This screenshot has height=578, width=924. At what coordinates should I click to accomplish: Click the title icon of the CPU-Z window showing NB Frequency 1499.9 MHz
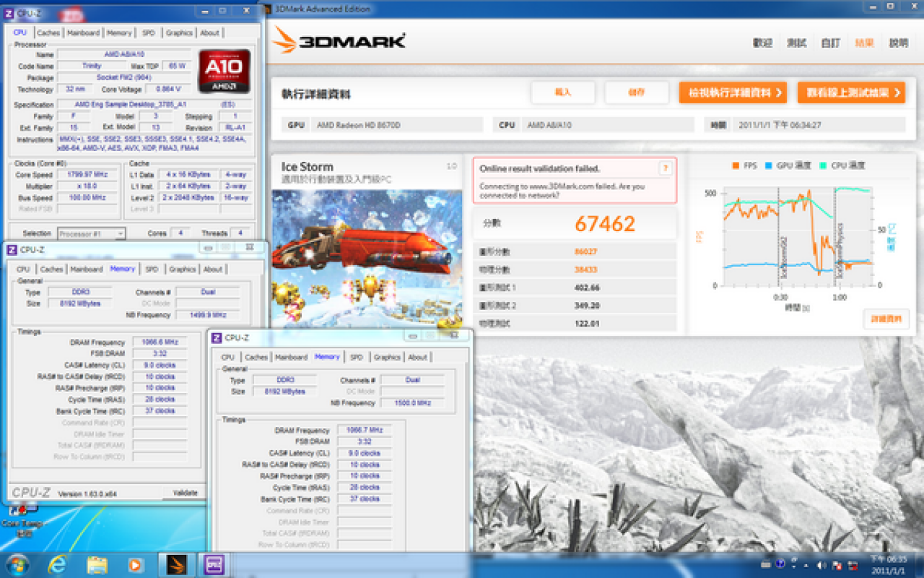pyautogui.click(x=12, y=249)
